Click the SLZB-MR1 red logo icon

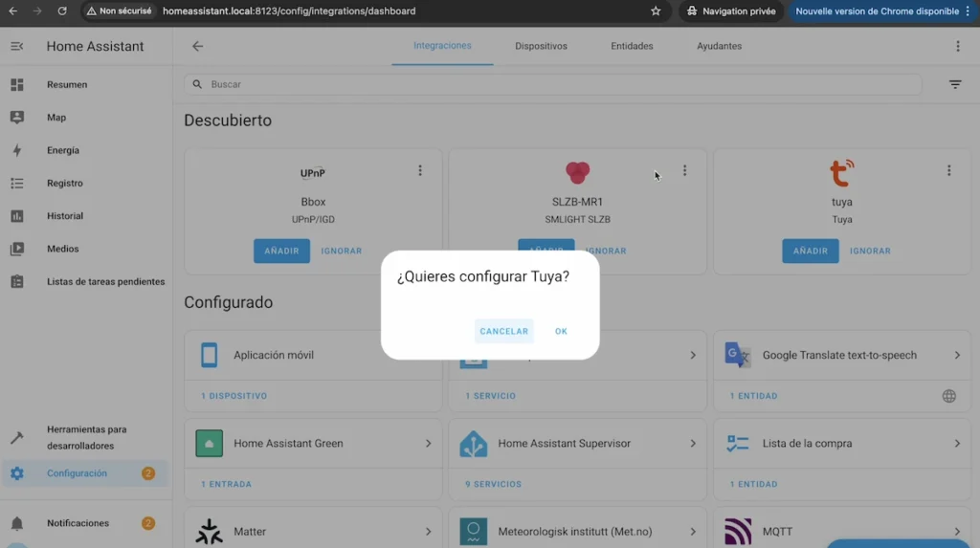coord(577,172)
